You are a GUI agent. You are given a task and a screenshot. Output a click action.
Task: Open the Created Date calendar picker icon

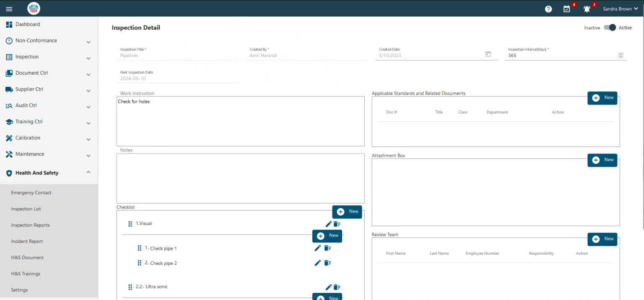coord(488,54)
